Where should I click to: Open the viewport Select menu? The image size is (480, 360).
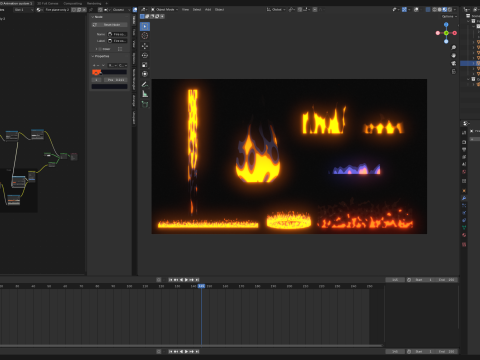[197, 10]
